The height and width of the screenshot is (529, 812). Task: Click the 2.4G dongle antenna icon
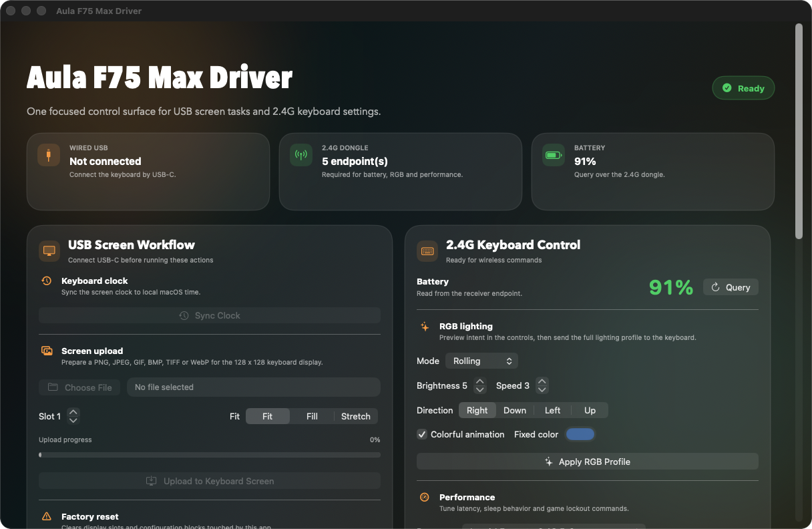coord(301,155)
